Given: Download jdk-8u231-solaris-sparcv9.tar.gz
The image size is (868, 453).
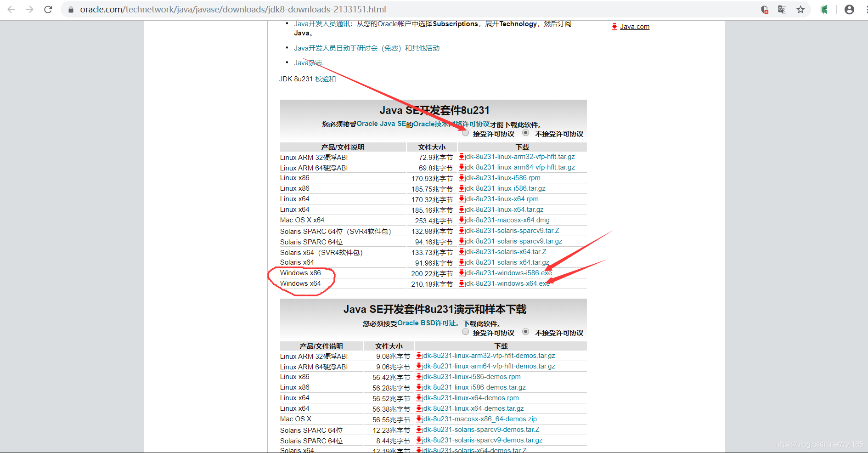Looking at the screenshot, I should [513, 241].
